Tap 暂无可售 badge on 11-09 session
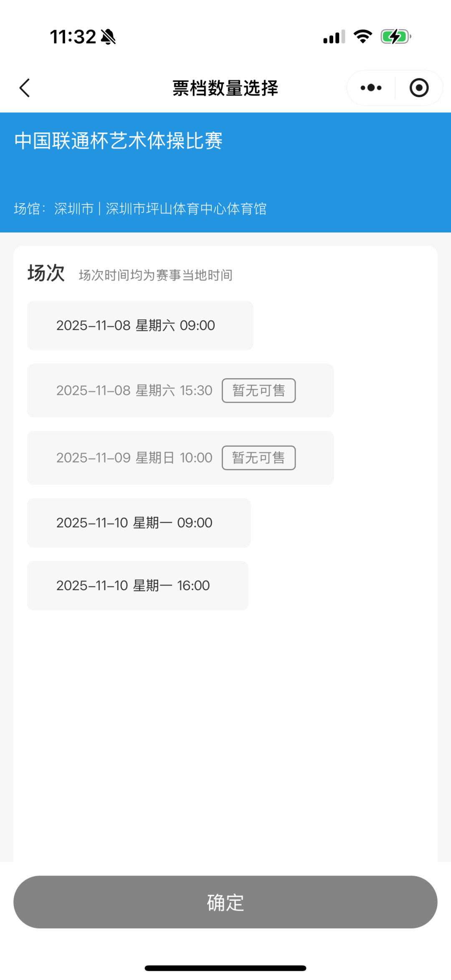 pos(258,458)
